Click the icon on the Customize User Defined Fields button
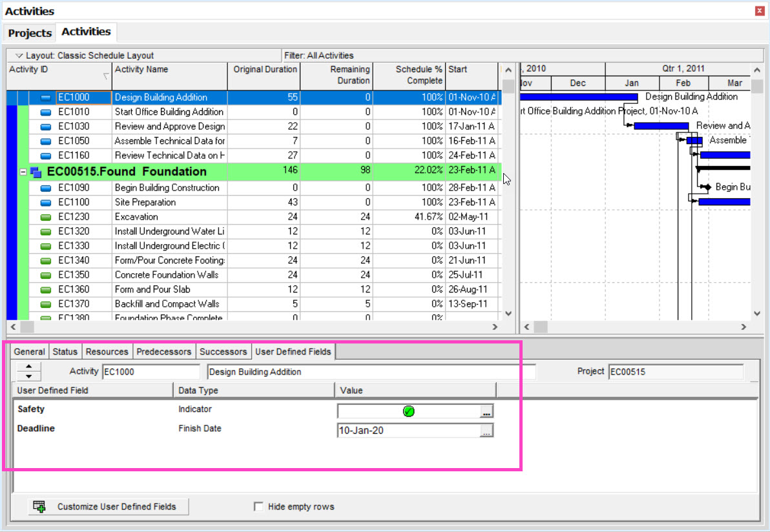Screen dimensions: 770x532 click(39, 507)
